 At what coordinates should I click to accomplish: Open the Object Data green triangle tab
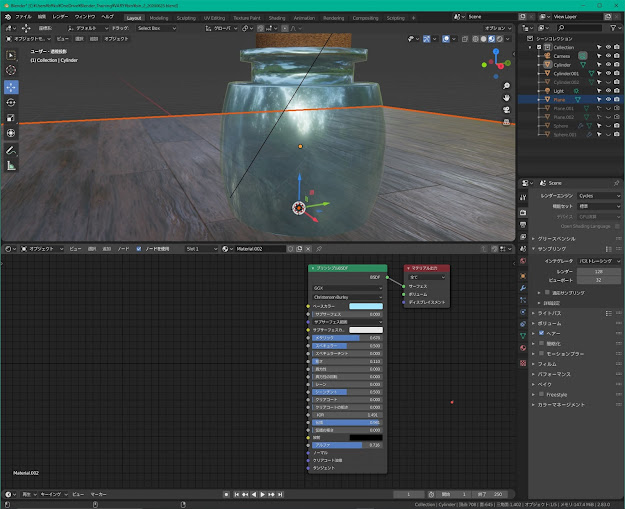pyautogui.click(x=523, y=336)
